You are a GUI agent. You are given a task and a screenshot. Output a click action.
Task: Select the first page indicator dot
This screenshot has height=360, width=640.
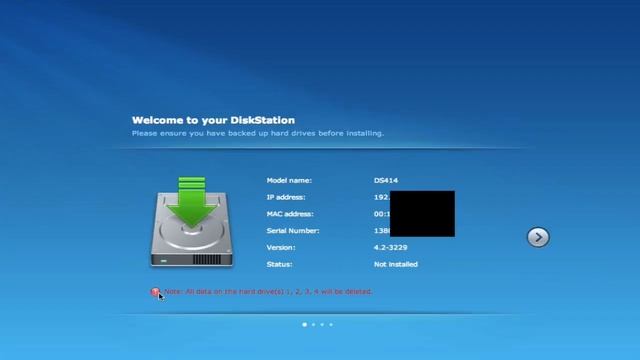pyautogui.click(x=304, y=324)
